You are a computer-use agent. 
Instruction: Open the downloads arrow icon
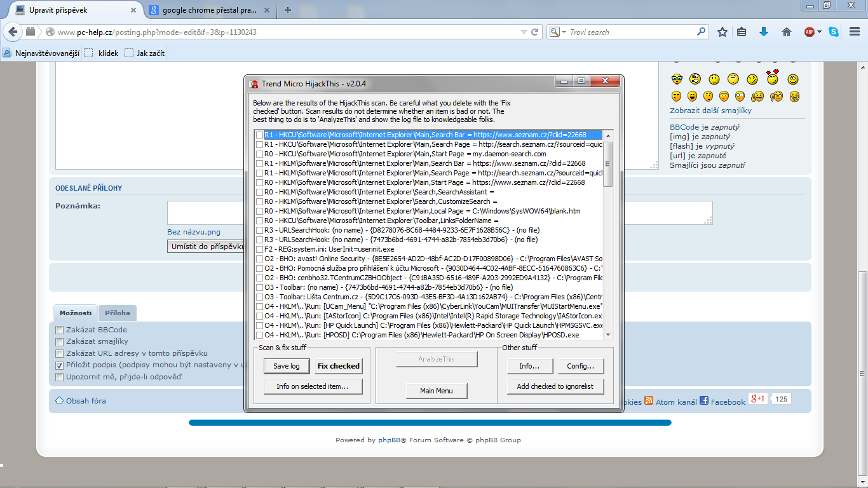coord(764,32)
